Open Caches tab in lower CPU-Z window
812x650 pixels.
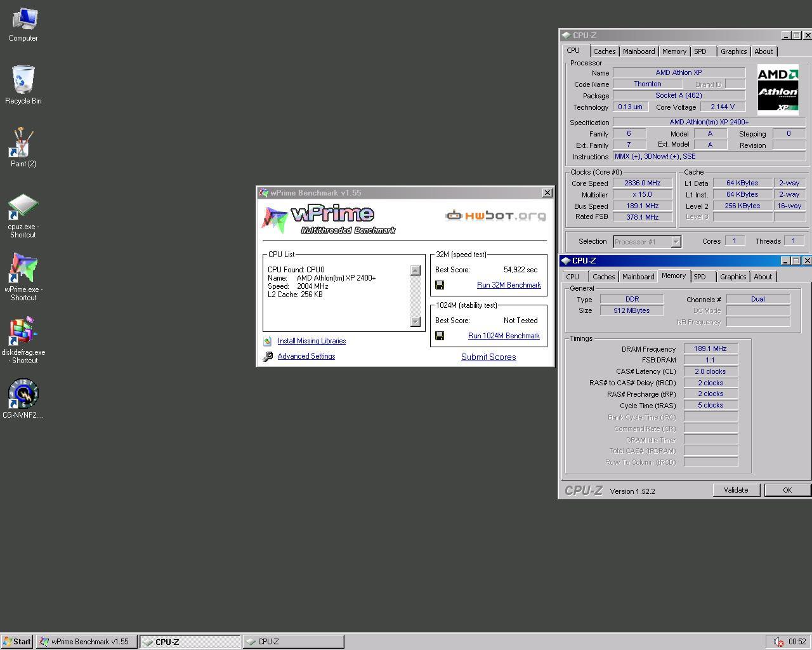[603, 277]
